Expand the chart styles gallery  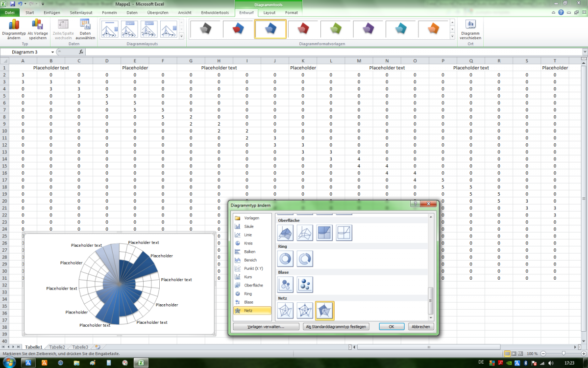pos(453,36)
